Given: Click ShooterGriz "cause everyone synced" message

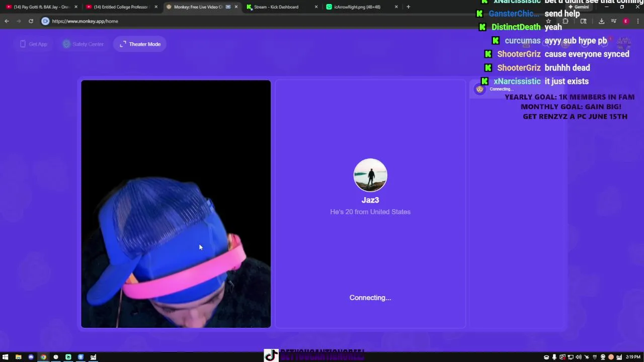Looking at the screenshot, I should coord(587,54).
